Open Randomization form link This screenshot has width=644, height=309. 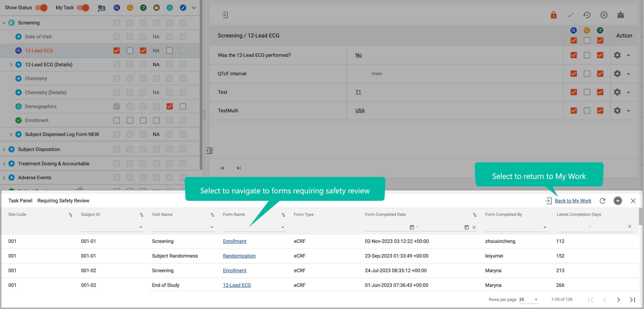tap(239, 256)
